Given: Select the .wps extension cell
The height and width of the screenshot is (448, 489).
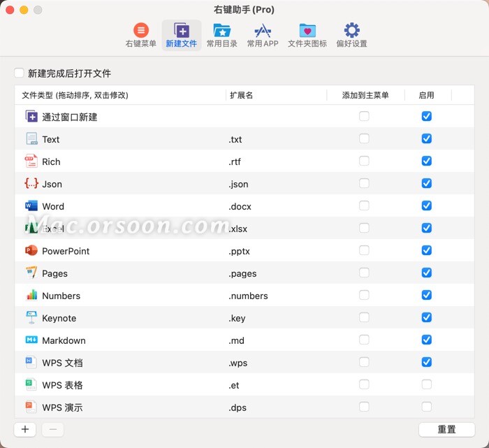Looking at the screenshot, I should tap(238, 363).
